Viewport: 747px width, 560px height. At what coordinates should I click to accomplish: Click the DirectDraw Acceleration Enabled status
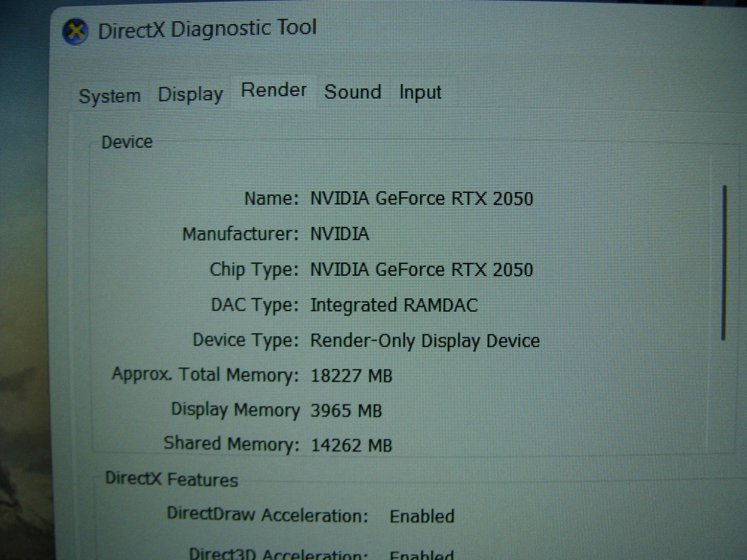click(x=422, y=516)
